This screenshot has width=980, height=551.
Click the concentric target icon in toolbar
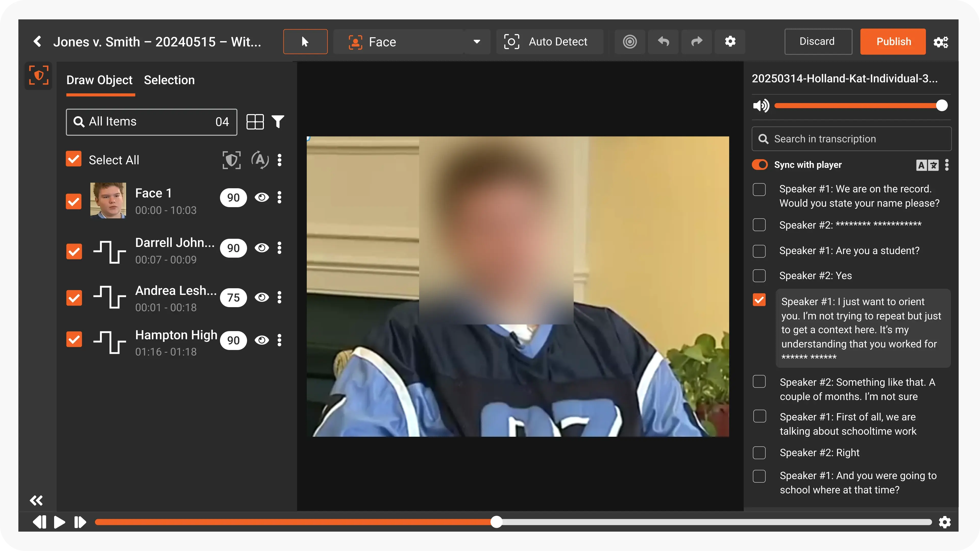pyautogui.click(x=630, y=41)
